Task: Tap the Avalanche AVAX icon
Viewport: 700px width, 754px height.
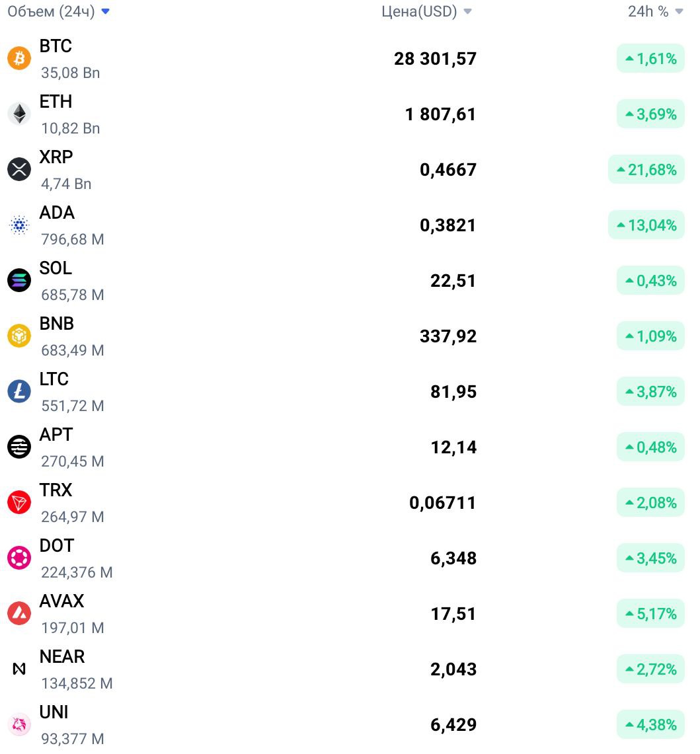Action: [19, 613]
